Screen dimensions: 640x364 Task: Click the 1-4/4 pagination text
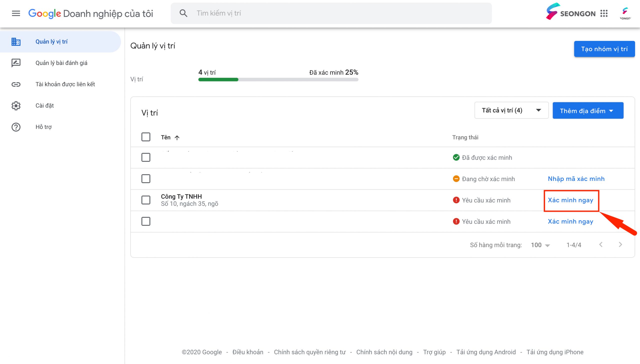[573, 245]
